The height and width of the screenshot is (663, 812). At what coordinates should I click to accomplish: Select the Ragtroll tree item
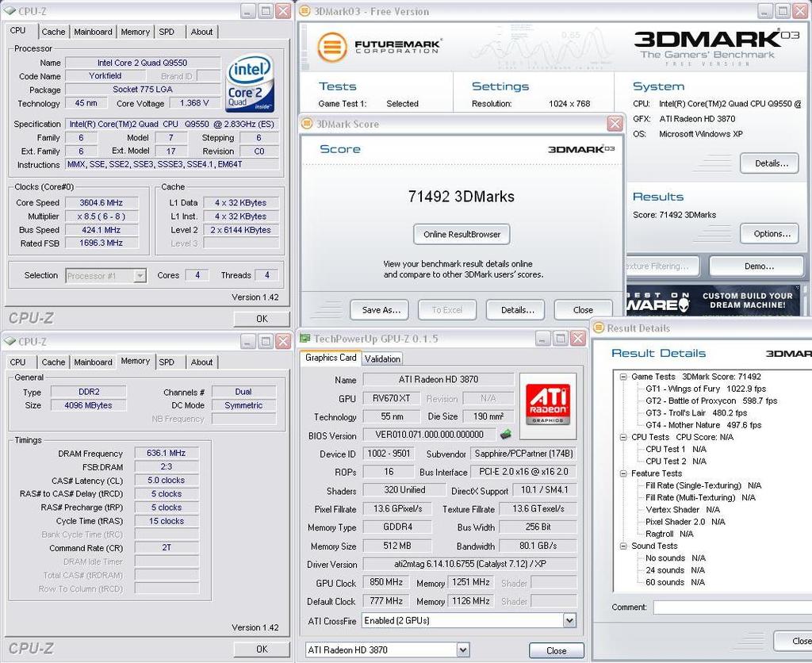coord(669,534)
